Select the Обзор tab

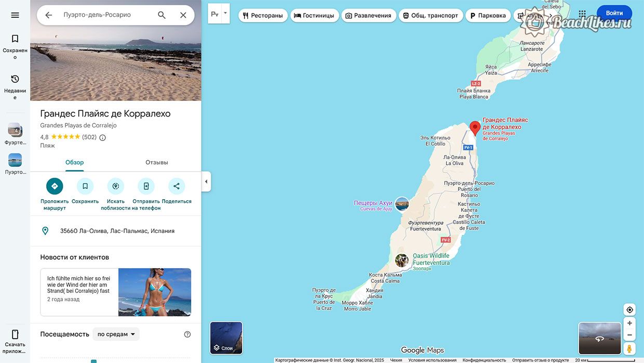[x=74, y=162]
